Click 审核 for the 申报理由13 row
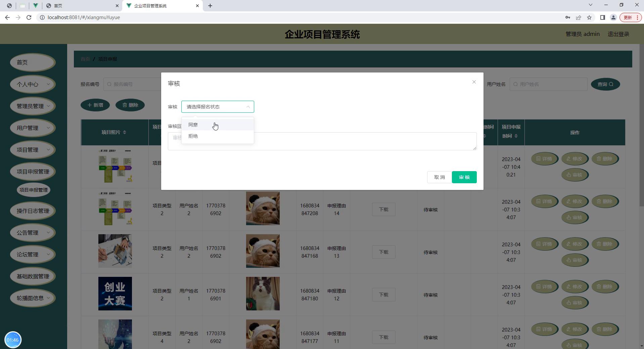 (574, 260)
